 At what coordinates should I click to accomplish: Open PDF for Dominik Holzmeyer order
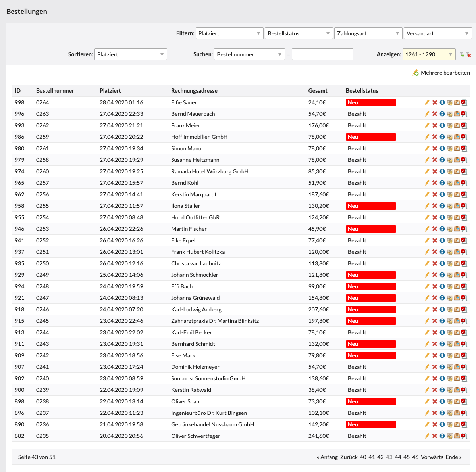click(x=464, y=367)
